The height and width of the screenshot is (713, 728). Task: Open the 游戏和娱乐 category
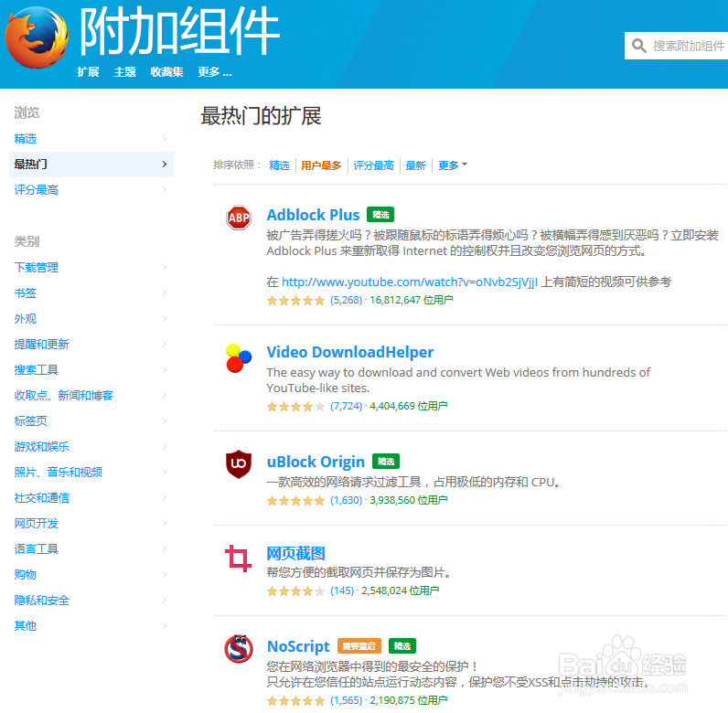click(41, 447)
